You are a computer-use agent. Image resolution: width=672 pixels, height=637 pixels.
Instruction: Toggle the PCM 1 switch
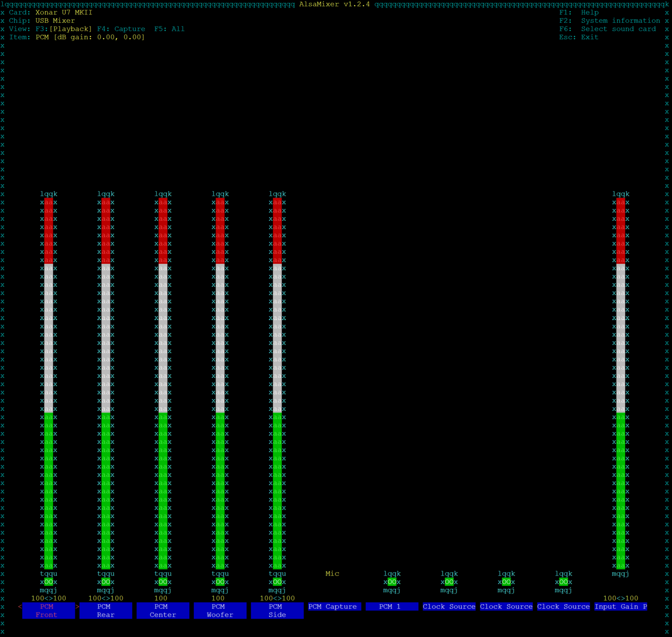392,582
